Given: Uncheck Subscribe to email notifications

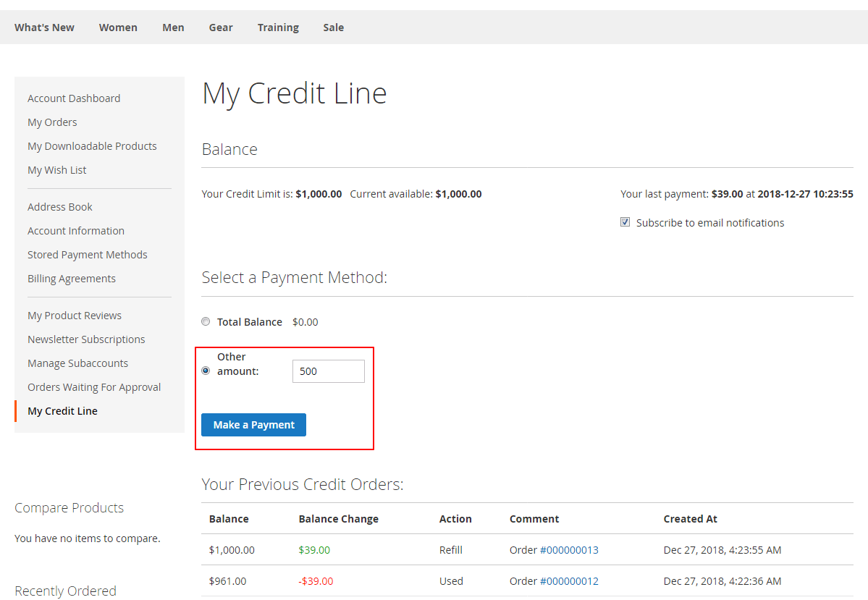Looking at the screenshot, I should tap(625, 222).
